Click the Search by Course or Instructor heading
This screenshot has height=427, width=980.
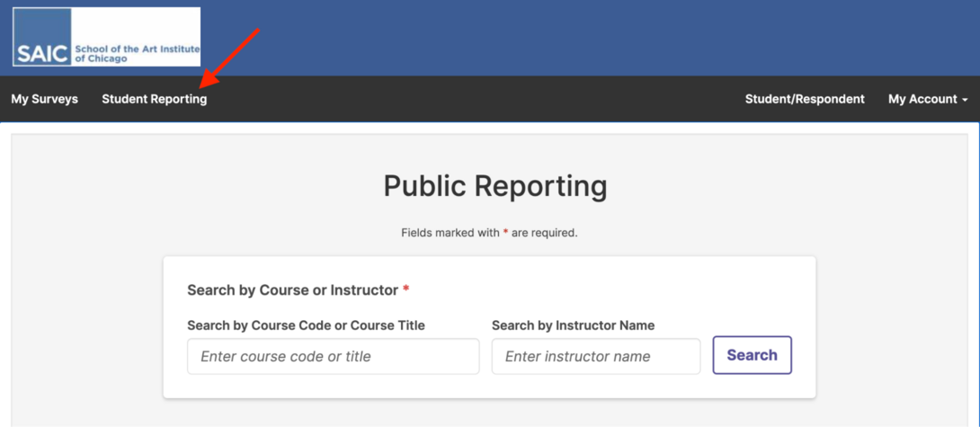[x=292, y=289]
